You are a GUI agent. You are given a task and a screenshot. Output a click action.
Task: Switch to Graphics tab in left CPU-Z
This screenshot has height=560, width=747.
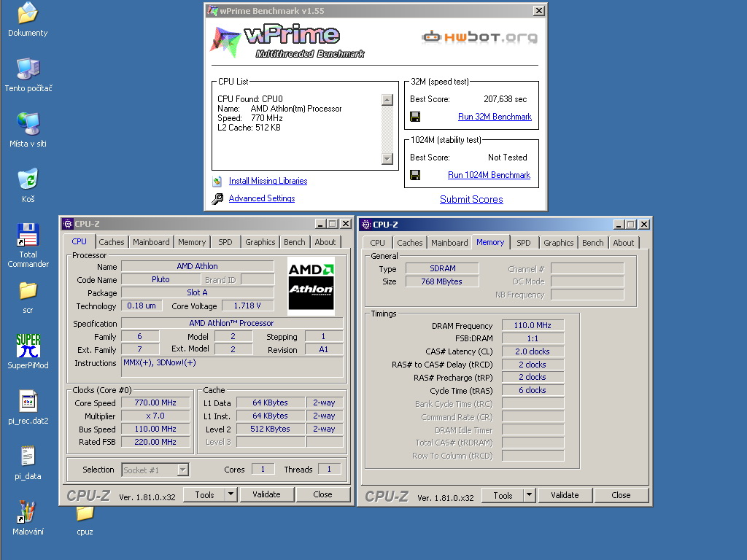click(260, 242)
